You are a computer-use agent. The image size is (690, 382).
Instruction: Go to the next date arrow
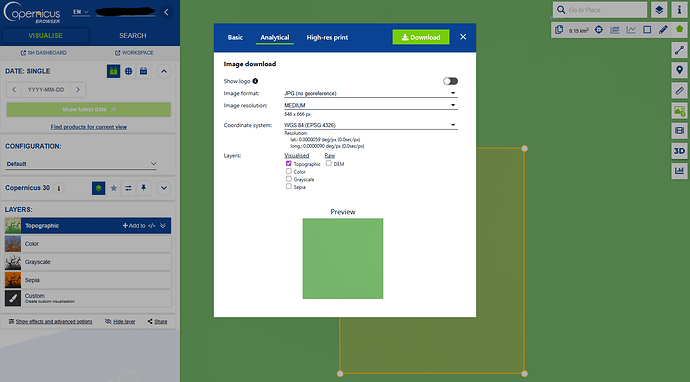click(78, 90)
